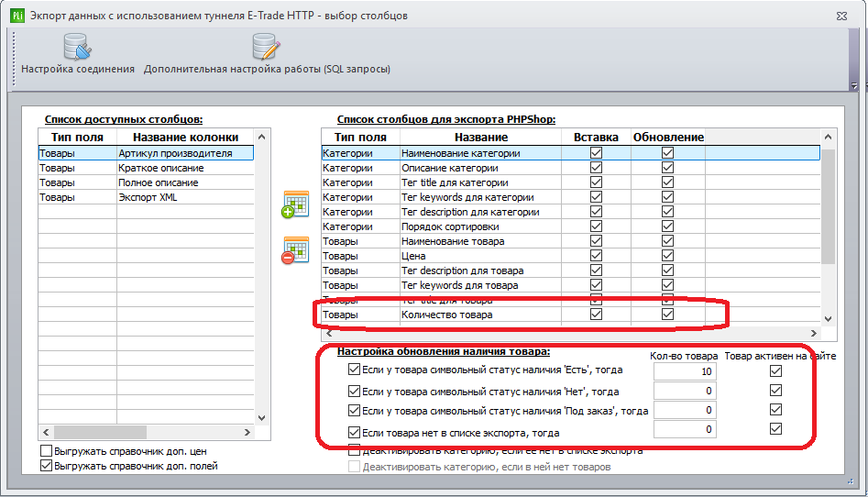The height and width of the screenshot is (497, 868).
Task: Select Полное описание row
Action: 146,182
